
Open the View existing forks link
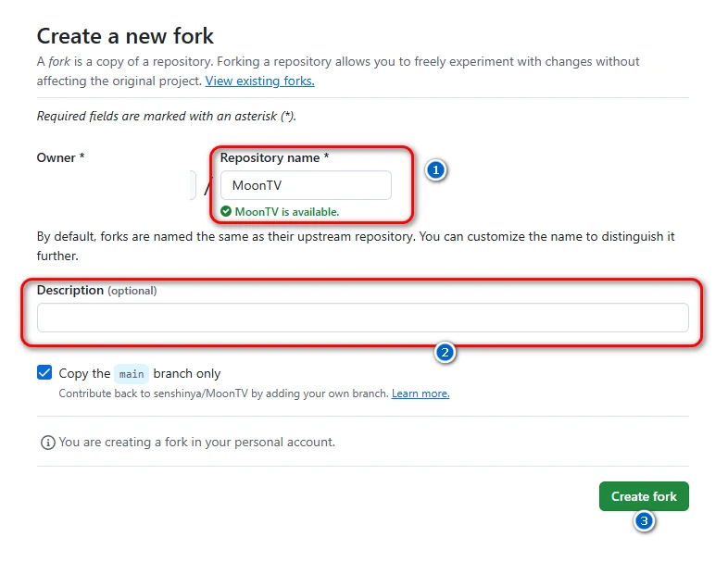pyautogui.click(x=259, y=81)
